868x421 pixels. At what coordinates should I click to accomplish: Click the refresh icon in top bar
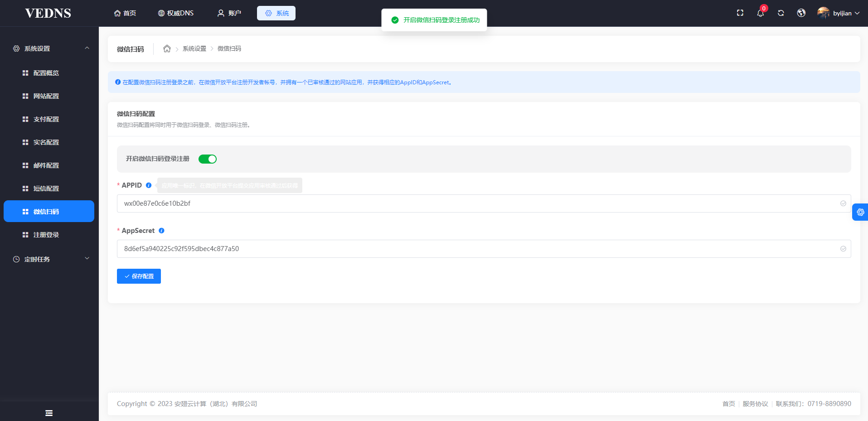(x=781, y=13)
